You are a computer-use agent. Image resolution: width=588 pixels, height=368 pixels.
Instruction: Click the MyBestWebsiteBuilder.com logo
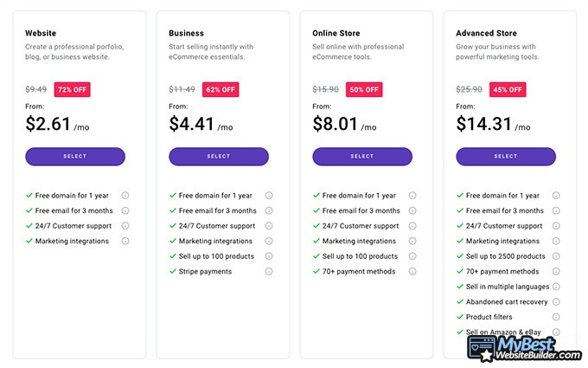point(524,348)
